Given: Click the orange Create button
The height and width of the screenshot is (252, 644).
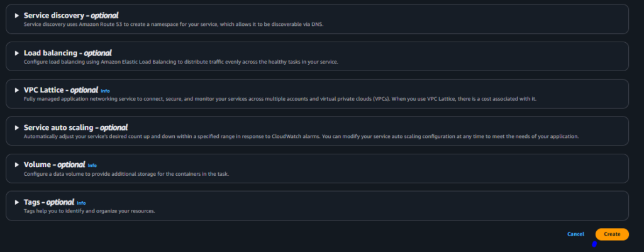Looking at the screenshot, I should click(x=612, y=234).
